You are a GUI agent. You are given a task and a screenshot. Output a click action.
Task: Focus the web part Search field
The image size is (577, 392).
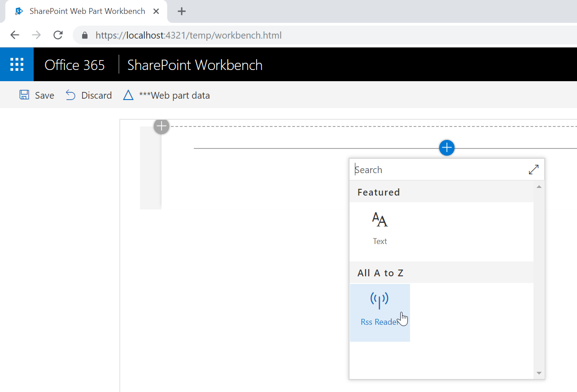tap(439, 170)
